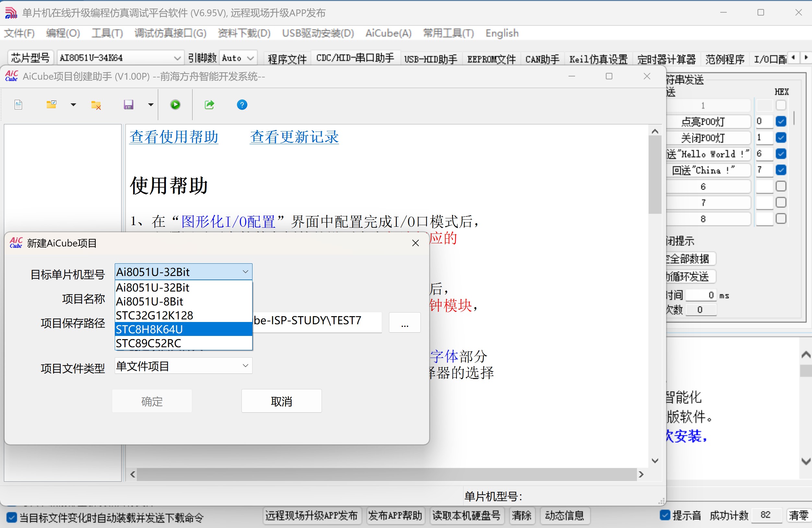
Task: Choose STC89C52RC from the list
Action: pyautogui.click(x=183, y=343)
